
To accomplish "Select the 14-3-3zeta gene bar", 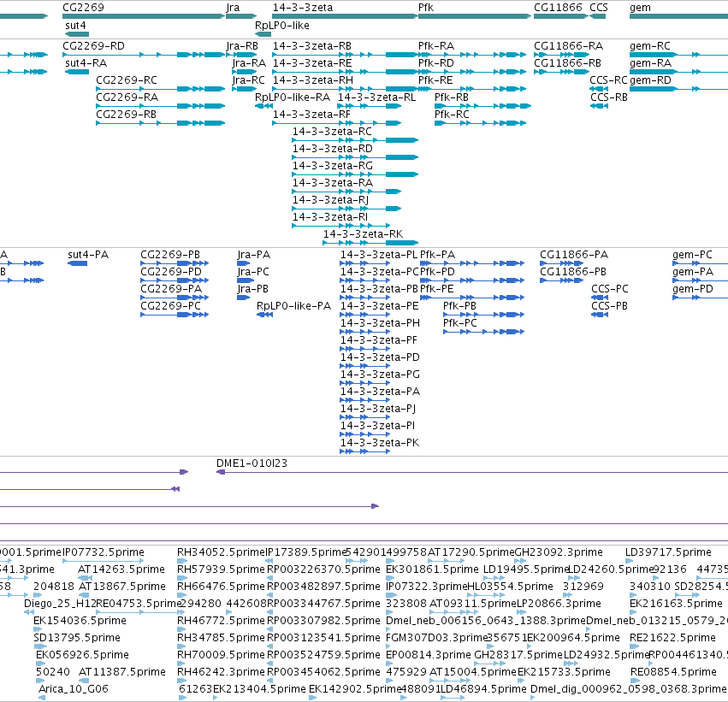I will pos(345,16).
